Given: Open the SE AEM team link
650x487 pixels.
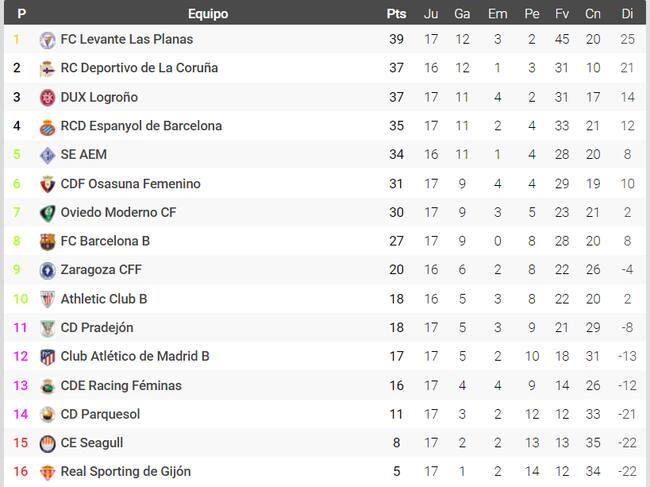Looking at the screenshot, I should click(x=84, y=155).
